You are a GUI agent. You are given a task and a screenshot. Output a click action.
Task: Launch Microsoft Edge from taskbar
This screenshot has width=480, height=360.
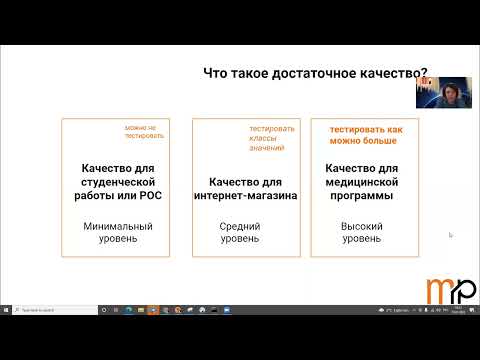(x=129, y=310)
